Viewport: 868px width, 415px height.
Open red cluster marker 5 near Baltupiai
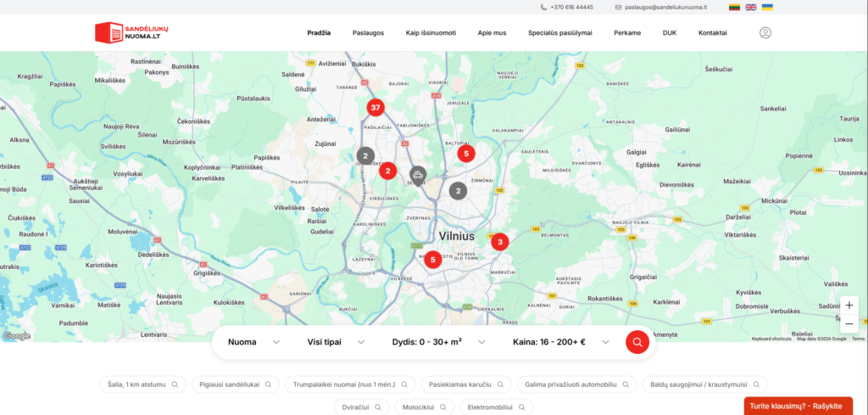[466, 154]
